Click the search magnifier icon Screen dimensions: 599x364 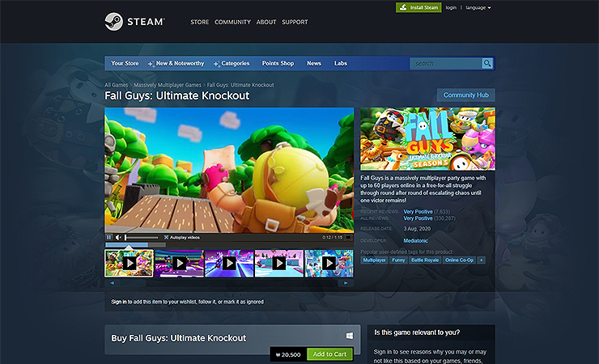pyautogui.click(x=487, y=63)
